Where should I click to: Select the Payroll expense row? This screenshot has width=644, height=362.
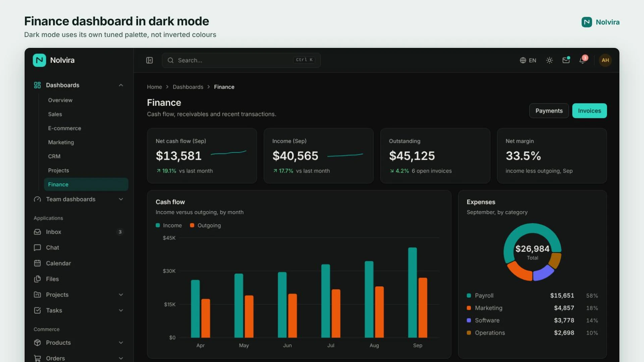(x=532, y=296)
